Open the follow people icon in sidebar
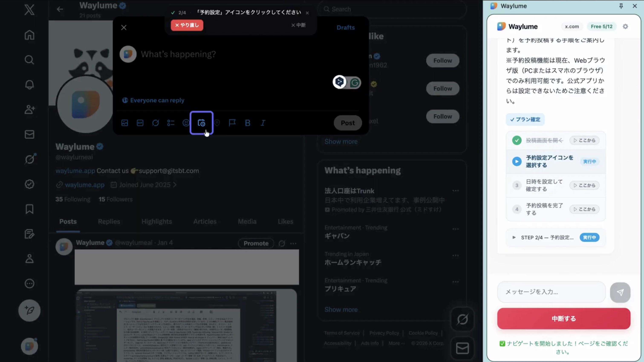Viewport: 644px width, 362px height. tap(29, 109)
